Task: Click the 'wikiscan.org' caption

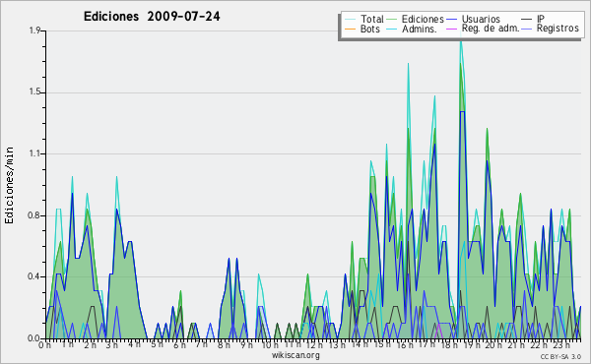Action: click(295, 355)
